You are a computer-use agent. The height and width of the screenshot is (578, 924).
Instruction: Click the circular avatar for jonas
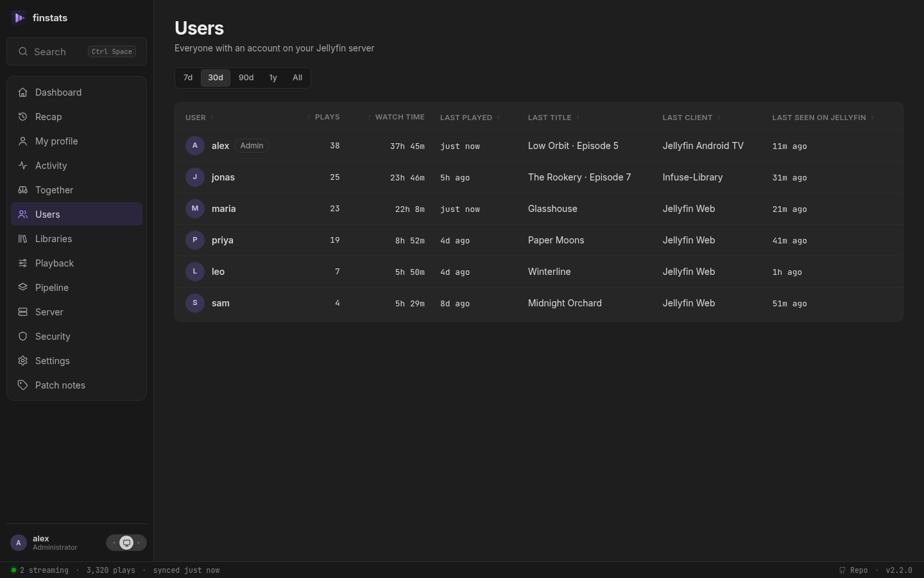pyautogui.click(x=195, y=177)
